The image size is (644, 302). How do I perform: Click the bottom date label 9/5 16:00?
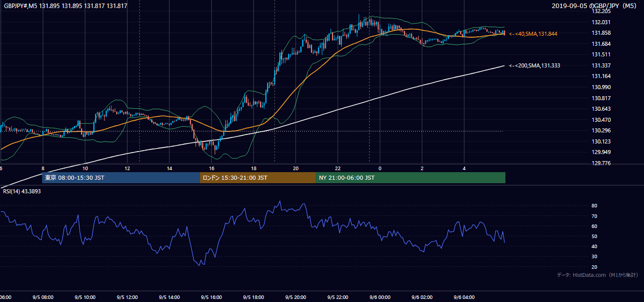click(x=211, y=297)
